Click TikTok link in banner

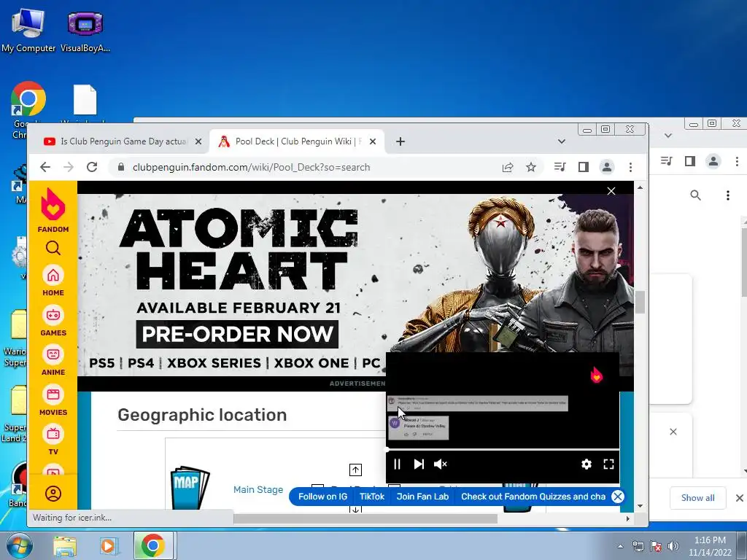371,497
